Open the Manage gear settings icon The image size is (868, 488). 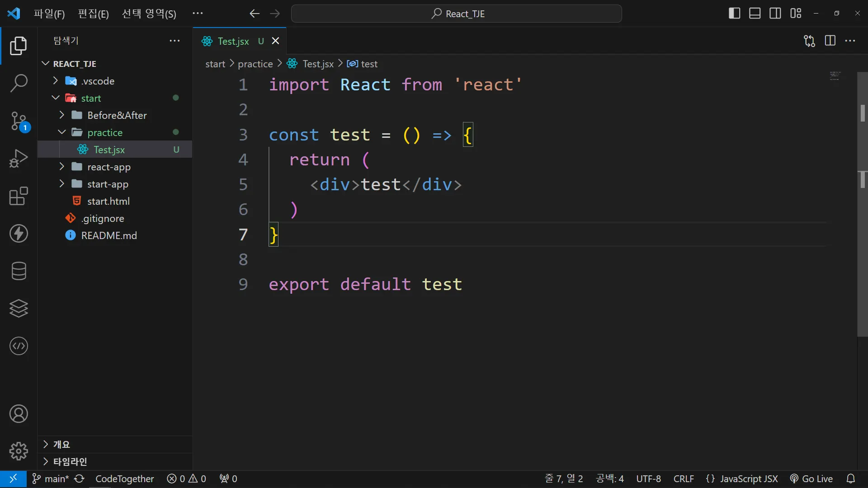pos(19,451)
